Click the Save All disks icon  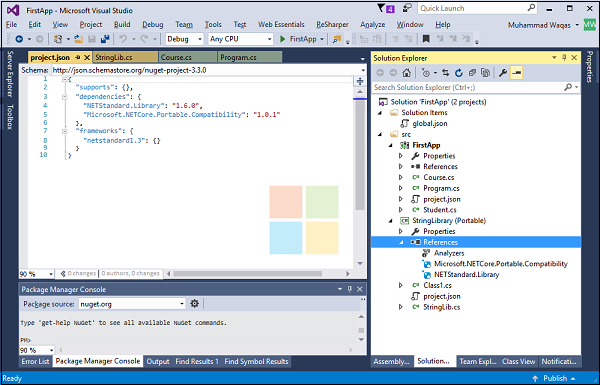point(104,39)
